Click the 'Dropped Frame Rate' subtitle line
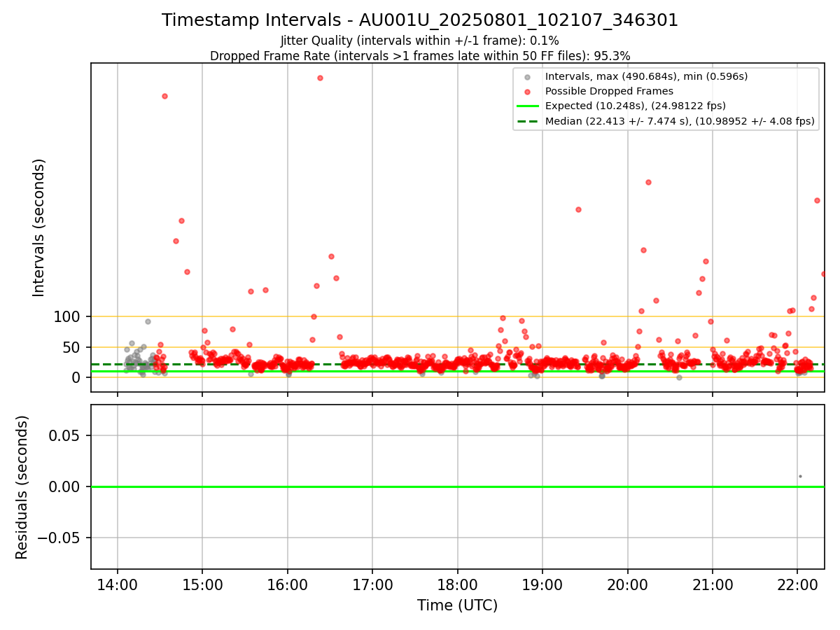840x630 pixels. click(x=420, y=56)
